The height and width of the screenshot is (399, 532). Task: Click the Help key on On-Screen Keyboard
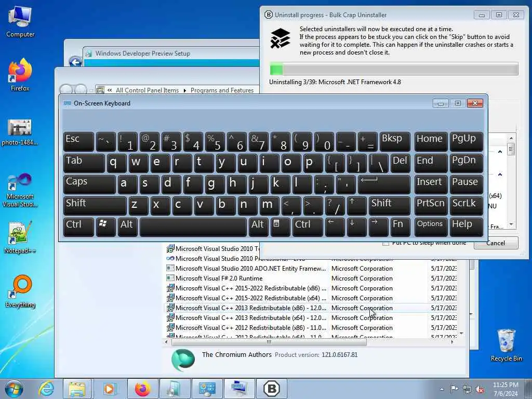[x=466, y=227]
